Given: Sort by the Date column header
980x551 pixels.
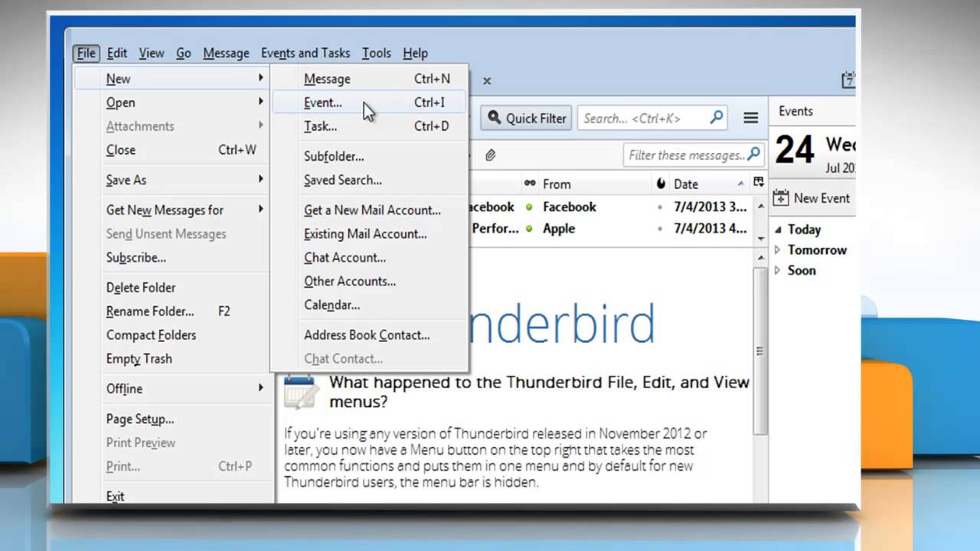Looking at the screenshot, I should [701, 184].
